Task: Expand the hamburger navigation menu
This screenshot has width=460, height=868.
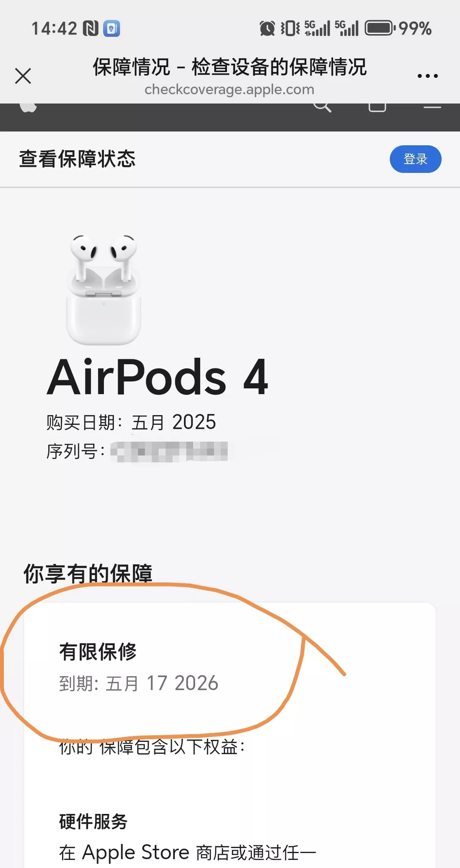Action: click(432, 106)
